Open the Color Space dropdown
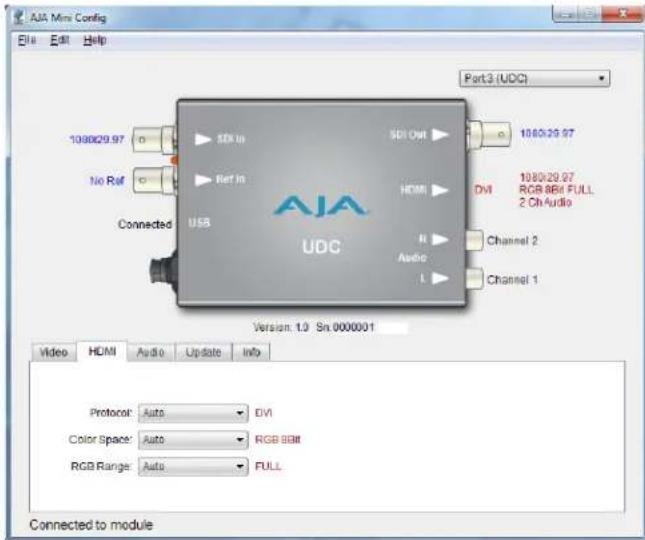This screenshot has width=645, height=540. click(x=193, y=440)
